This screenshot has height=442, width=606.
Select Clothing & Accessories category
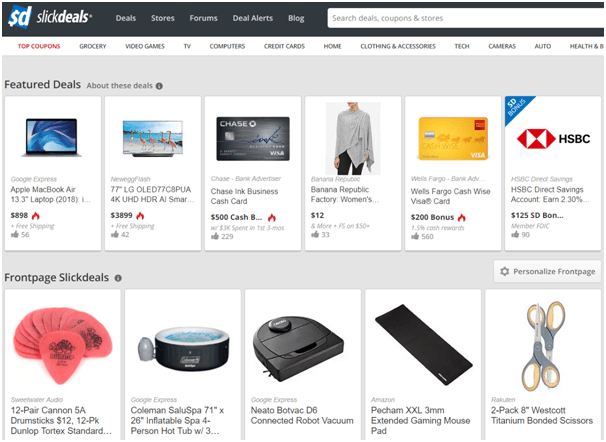398,46
